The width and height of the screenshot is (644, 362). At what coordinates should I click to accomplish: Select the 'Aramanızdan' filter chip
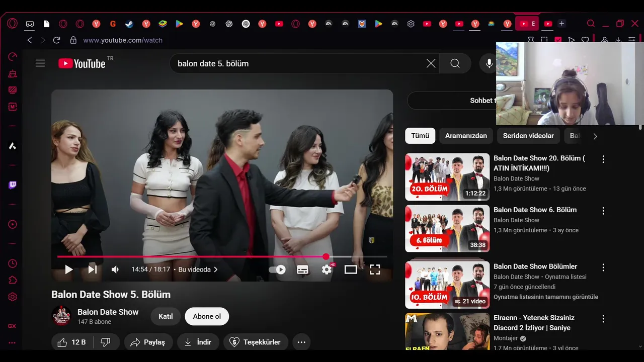click(x=466, y=136)
